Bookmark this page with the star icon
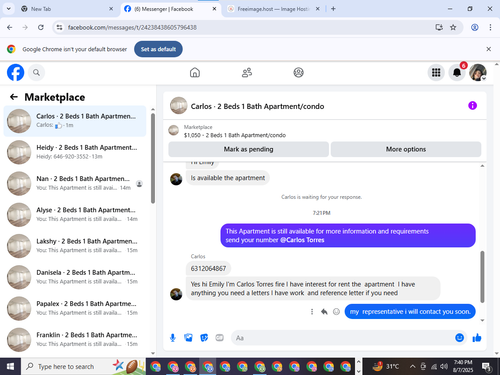Viewport: 500px width, 375px height. pyautogui.click(x=453, y=27)
